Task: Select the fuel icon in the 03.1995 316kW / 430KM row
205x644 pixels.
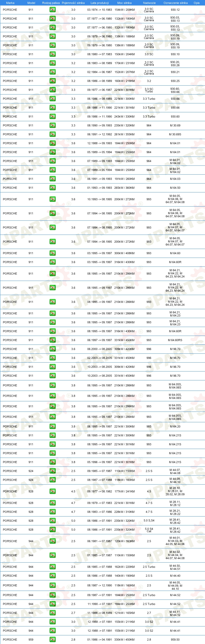Action: (52, 262)
